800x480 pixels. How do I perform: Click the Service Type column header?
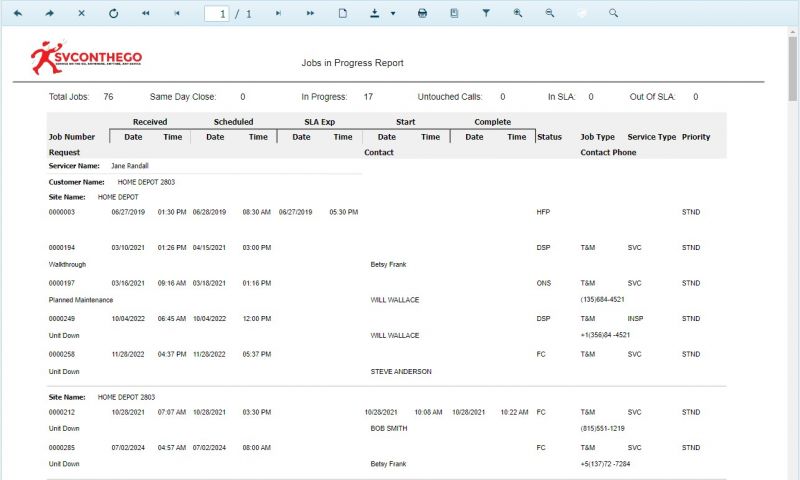pyautogui.click(x=652, y=137)
